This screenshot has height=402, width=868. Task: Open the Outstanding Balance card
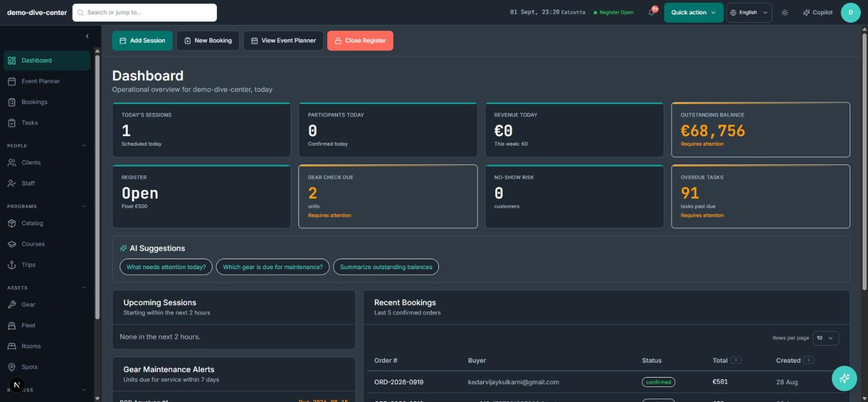pos(761,130)
